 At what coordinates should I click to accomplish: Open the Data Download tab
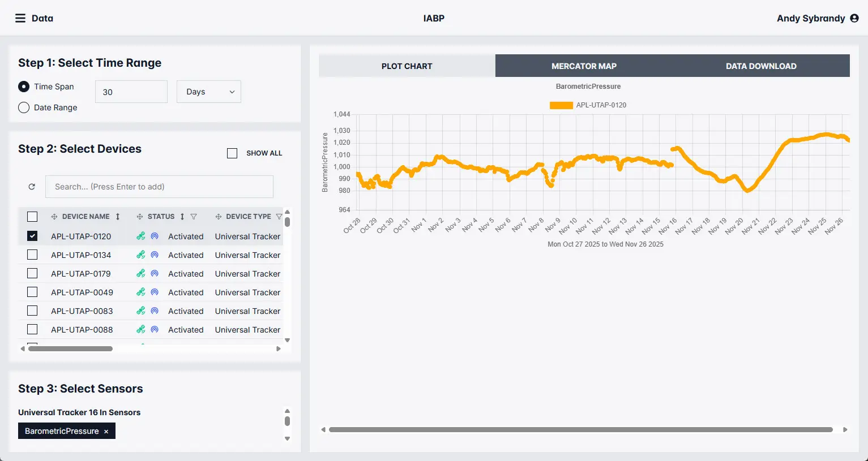click(x=760, y=66)
